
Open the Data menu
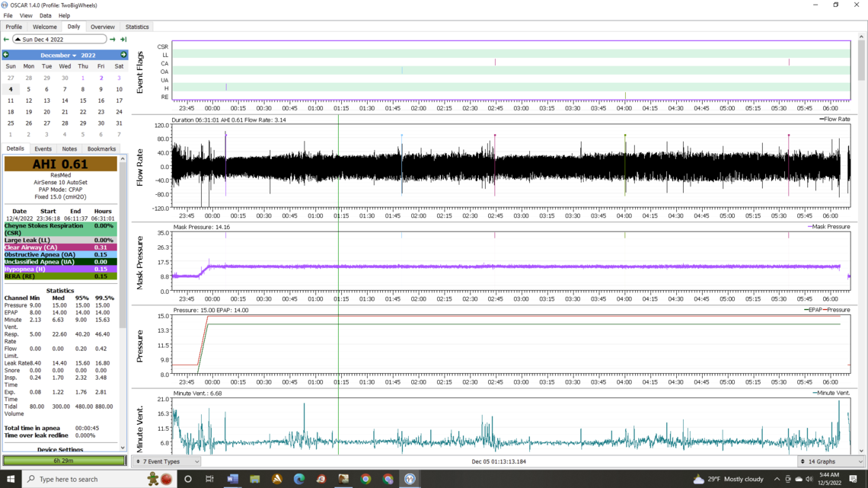(x=46, y=15)
